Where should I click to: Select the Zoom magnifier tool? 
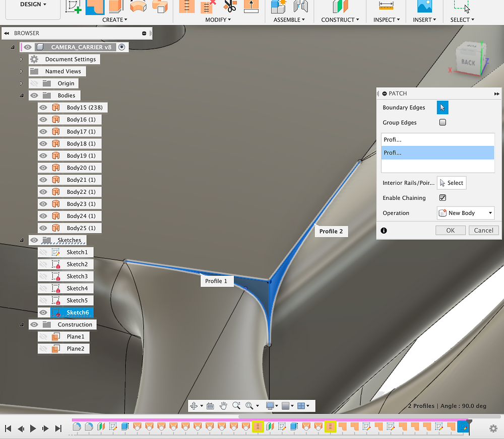[236, 406]
